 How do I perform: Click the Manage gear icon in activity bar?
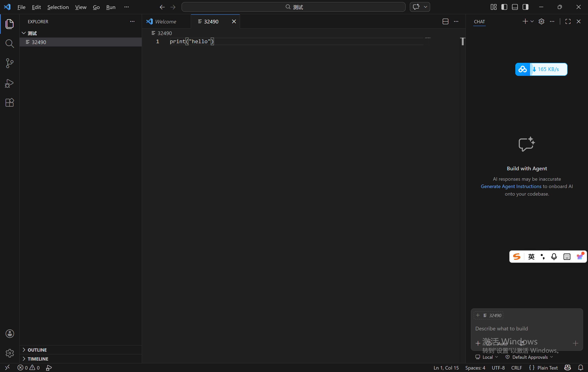coord(10,353)
